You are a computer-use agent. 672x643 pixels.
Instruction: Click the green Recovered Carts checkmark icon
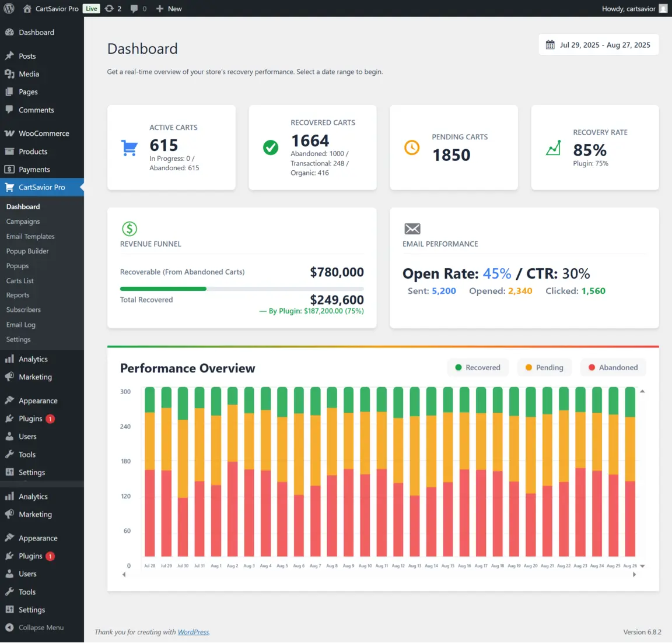[x=271, y=147]
